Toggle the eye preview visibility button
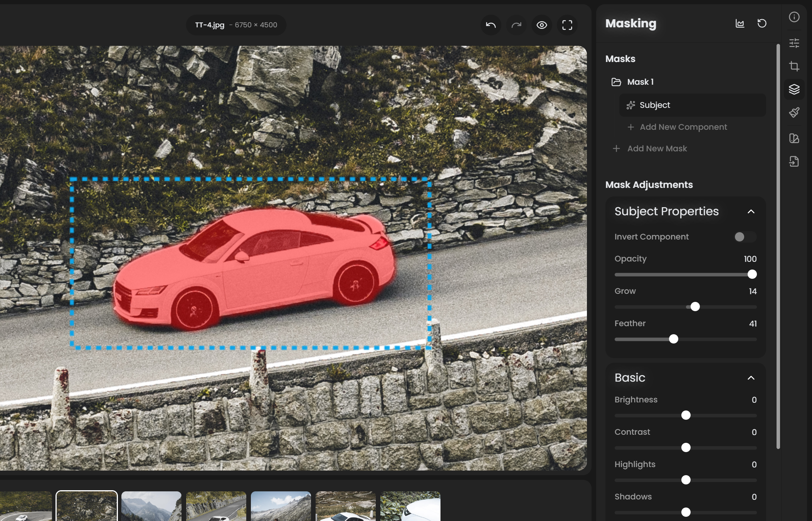Image resolution: width=812 pixels, height=521 pixels. [541, 25]
